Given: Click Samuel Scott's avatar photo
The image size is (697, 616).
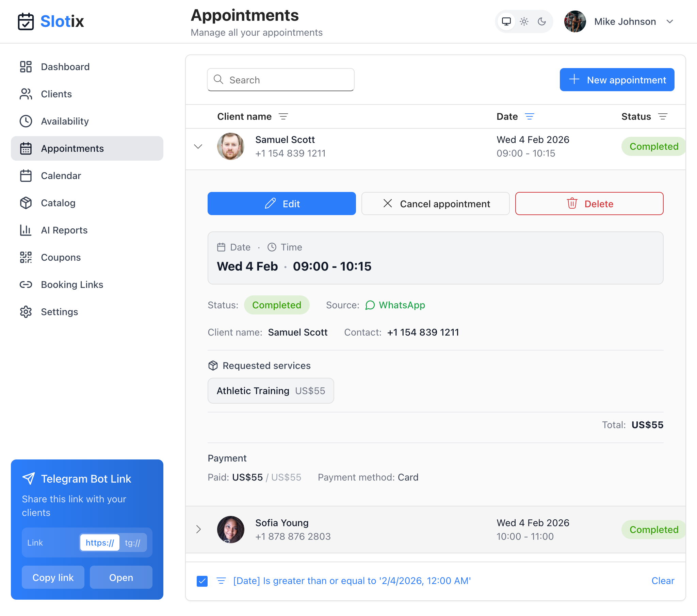Looking at the screenshot, I should point(230,146).
